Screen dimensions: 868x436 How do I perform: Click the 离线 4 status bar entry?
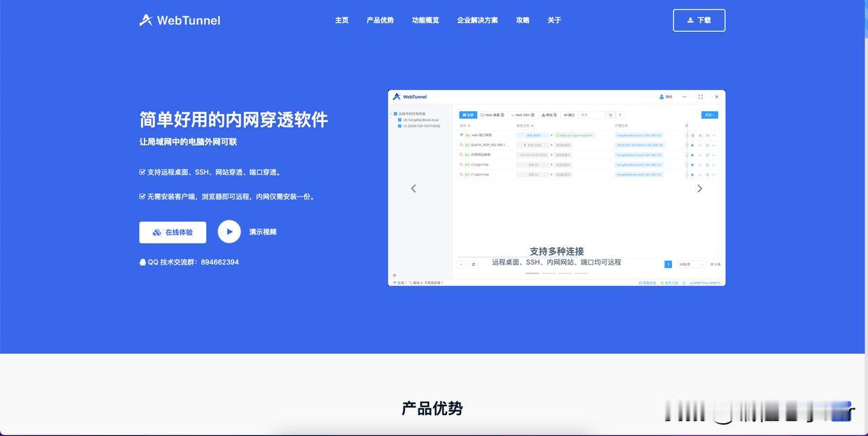[416, 283]
